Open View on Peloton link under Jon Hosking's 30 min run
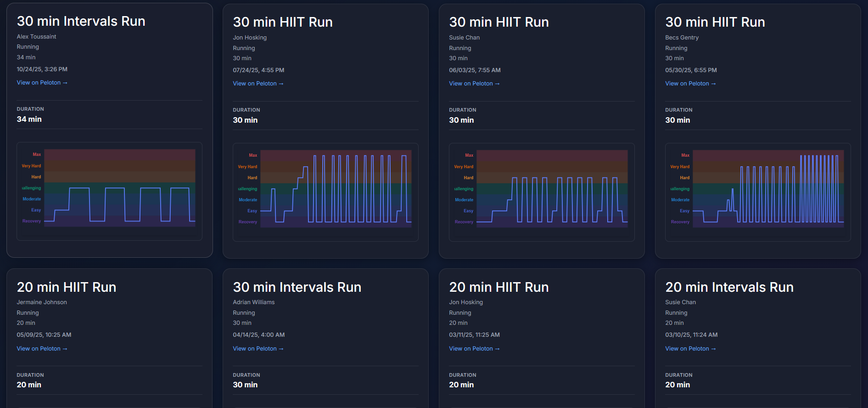This screenshot has width=868, height=408. 258,84
